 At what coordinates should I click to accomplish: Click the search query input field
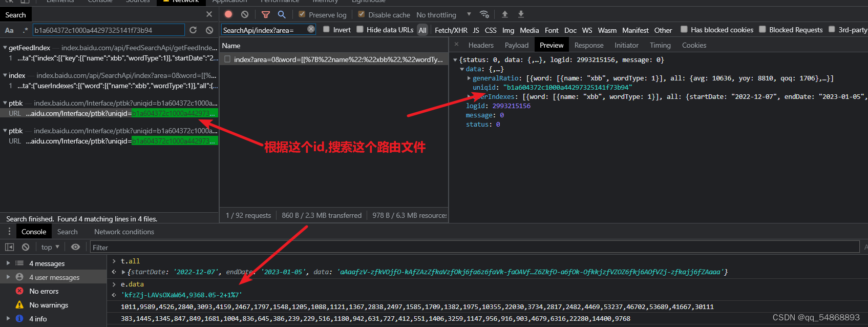109,30
